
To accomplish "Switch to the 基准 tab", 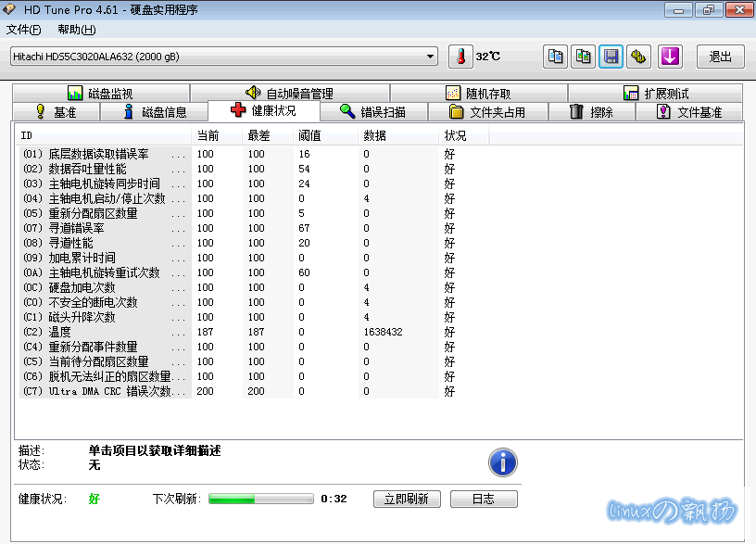I will pos(56,112).
